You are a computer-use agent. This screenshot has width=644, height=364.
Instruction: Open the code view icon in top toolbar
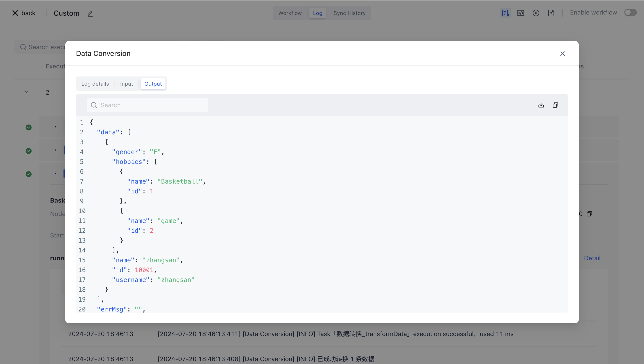pyautogui.click(x=521, y=13)
